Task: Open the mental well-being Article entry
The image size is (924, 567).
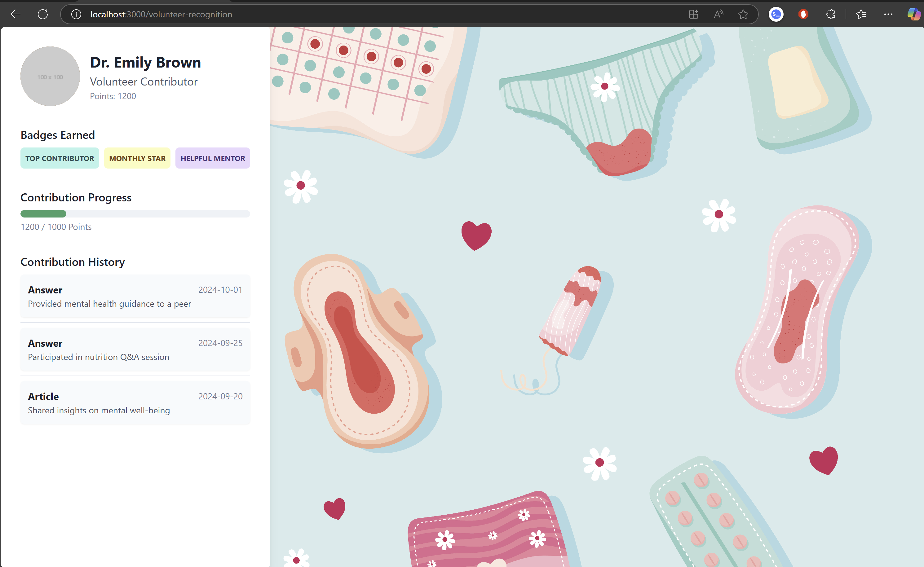Action: [135, 403]
